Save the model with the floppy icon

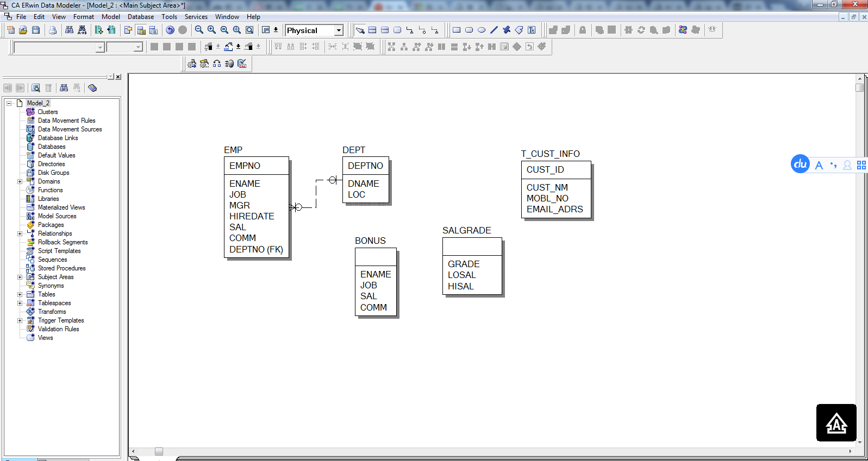36,30
